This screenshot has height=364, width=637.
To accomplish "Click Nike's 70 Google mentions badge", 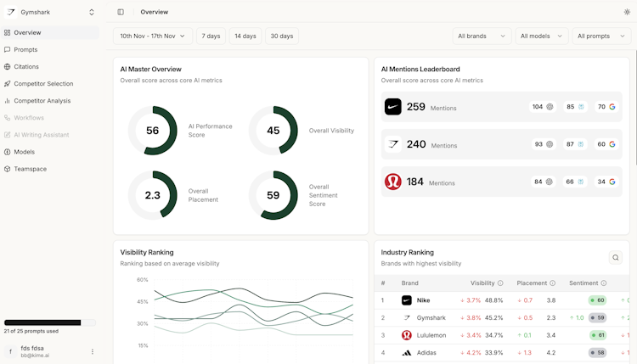I will pyautogui.click(x=606, y=107).
